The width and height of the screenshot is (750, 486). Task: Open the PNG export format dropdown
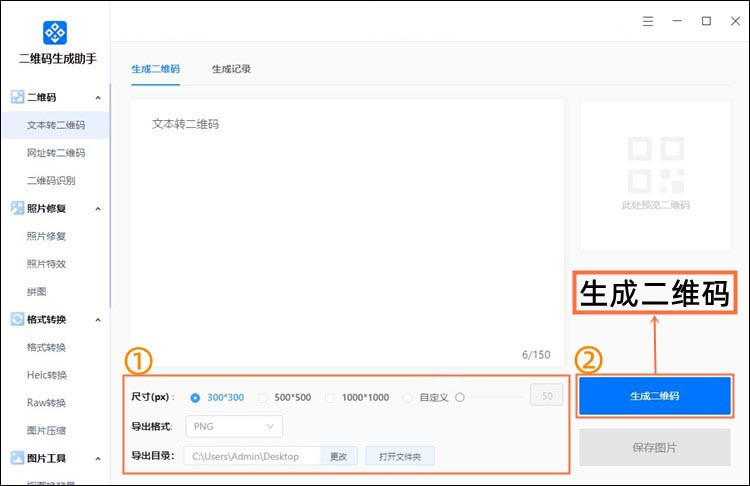(x=234, y=426)
